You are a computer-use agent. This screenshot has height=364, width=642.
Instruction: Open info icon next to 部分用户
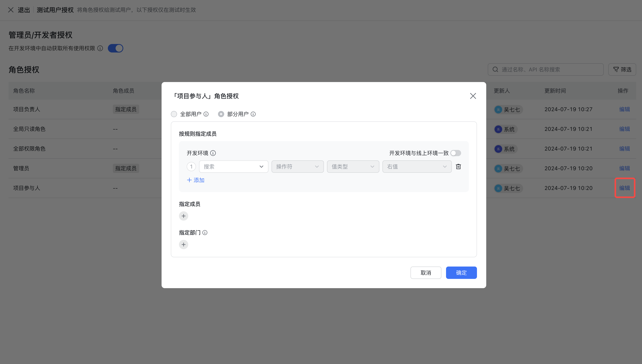pyautogui.click(x=253, y=114)
